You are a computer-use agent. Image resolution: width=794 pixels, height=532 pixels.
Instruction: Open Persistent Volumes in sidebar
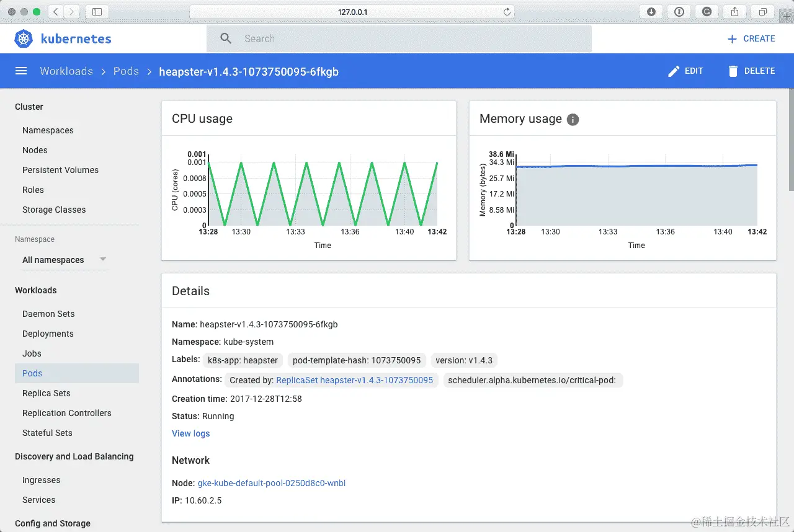click(x=60, y=170)
